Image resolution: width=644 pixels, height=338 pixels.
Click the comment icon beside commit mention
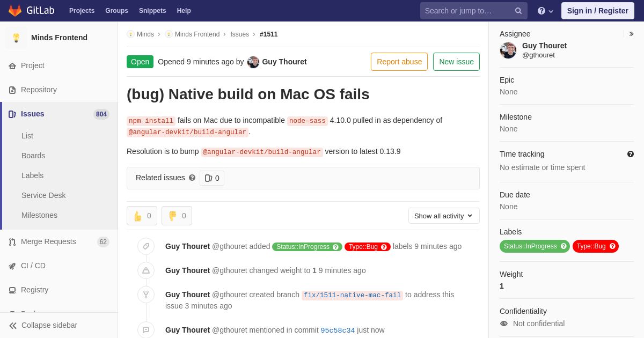click(x=146, y=330)
